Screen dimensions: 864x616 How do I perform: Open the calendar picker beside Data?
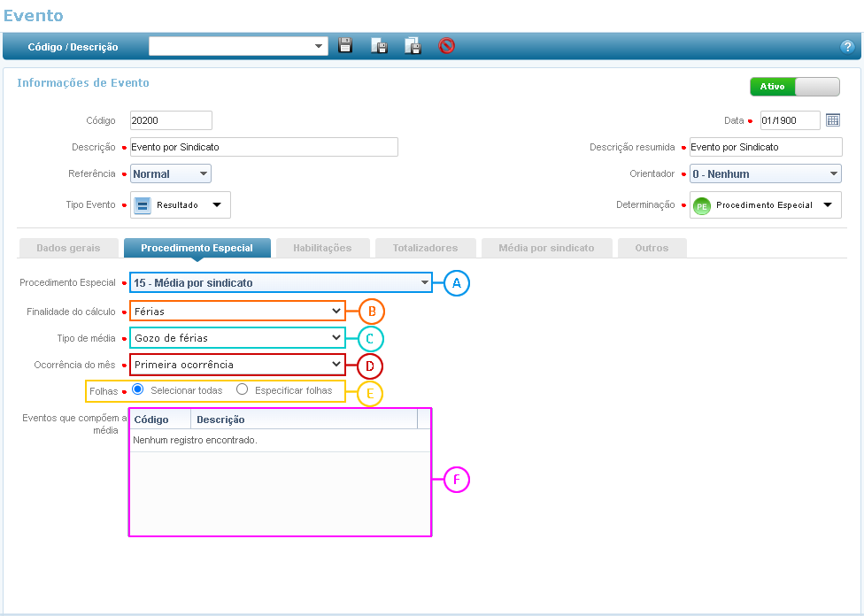coord(833,120)
